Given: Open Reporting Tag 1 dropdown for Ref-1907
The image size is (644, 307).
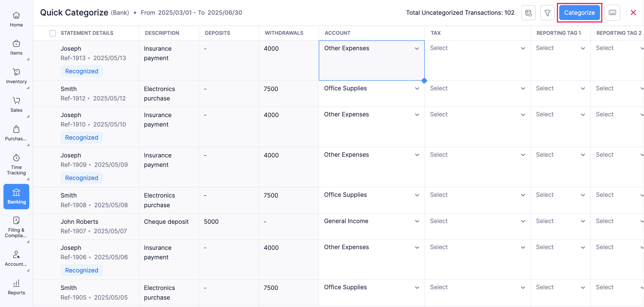Looking at the screenshot, I should click(x=560, y=221).
